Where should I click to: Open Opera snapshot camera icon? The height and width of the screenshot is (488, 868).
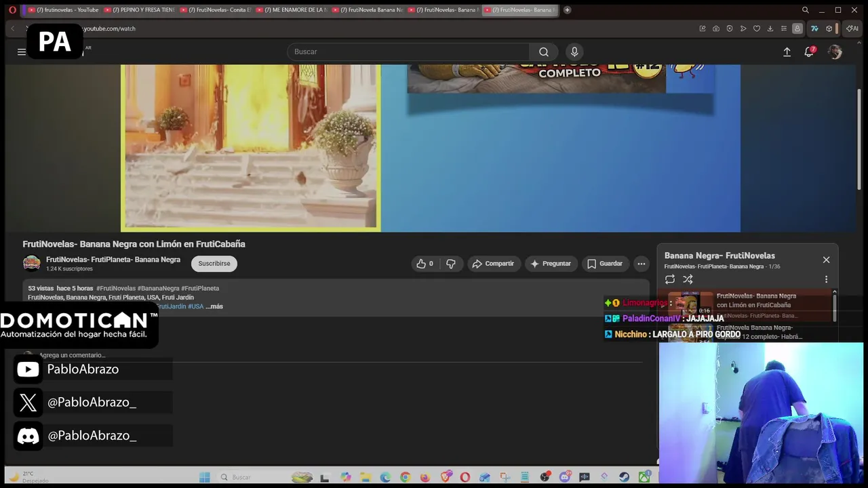click(716, 28)
